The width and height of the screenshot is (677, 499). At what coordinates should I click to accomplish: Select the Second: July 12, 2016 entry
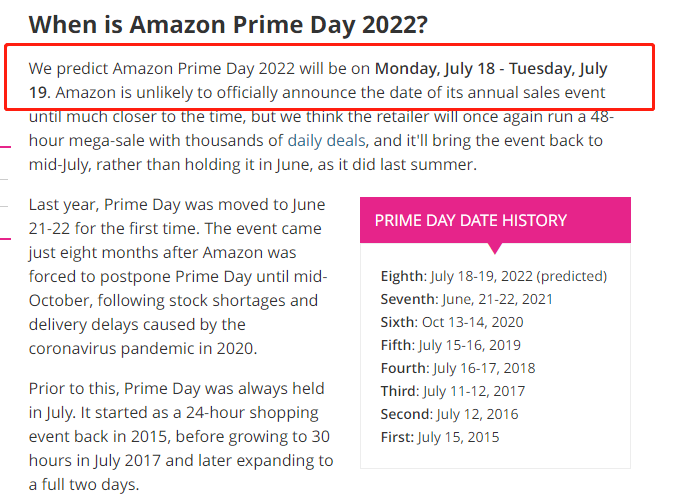point(449,414)
